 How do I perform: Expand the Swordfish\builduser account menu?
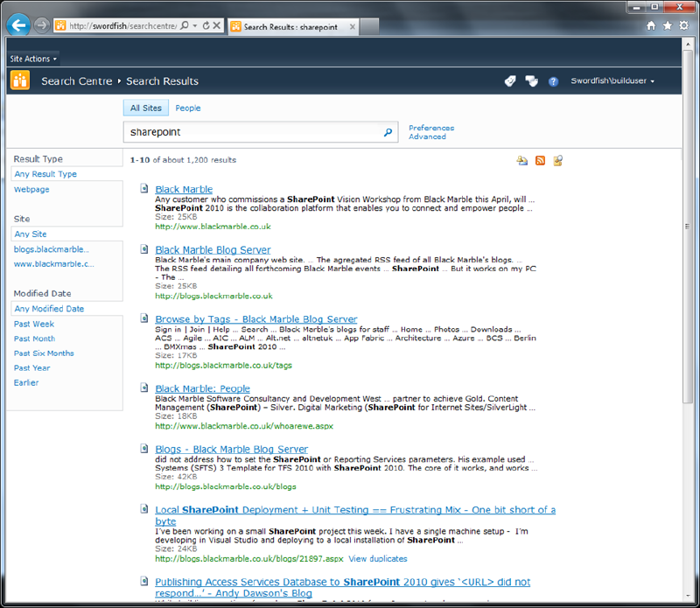tap(612, 80)
